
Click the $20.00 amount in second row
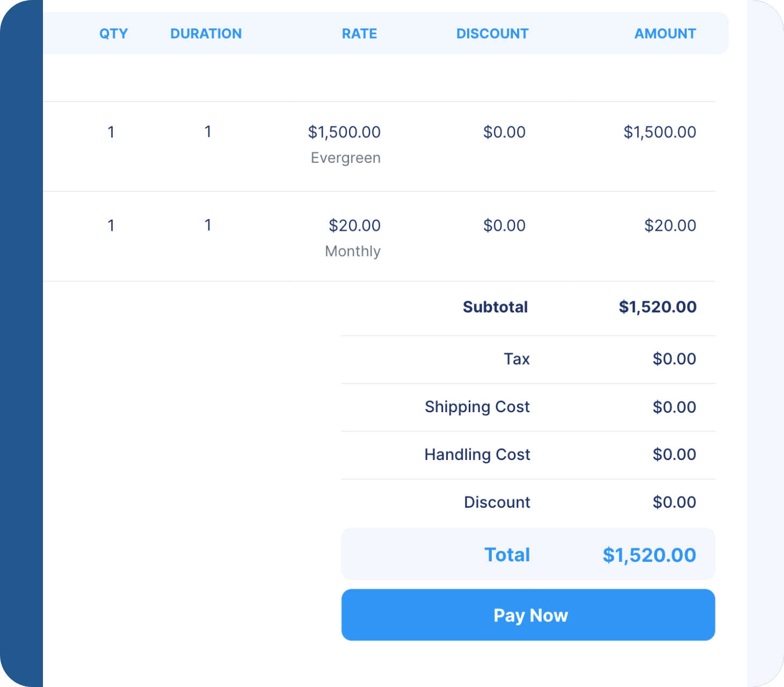point(670,225)
